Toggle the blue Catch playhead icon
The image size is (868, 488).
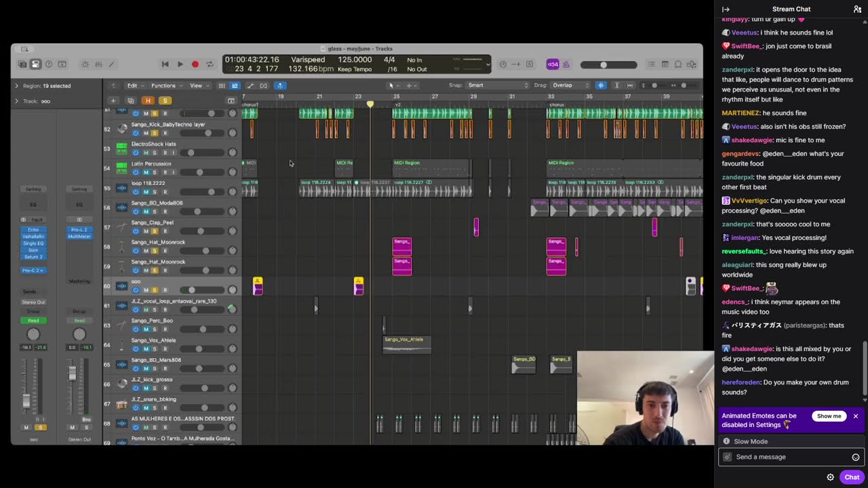[x=280, y=85]
